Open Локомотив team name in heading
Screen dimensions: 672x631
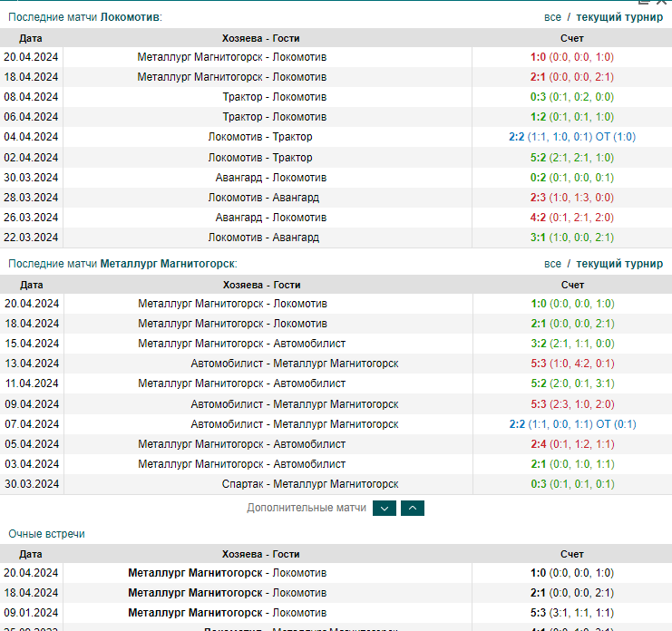click(x=130, y=17)
